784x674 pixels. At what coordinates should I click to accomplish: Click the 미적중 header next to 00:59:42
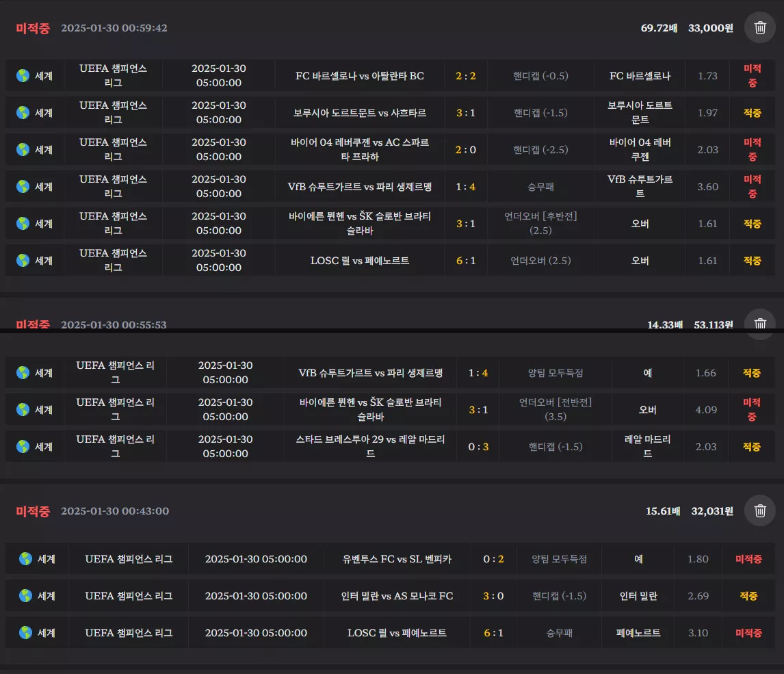33,28
